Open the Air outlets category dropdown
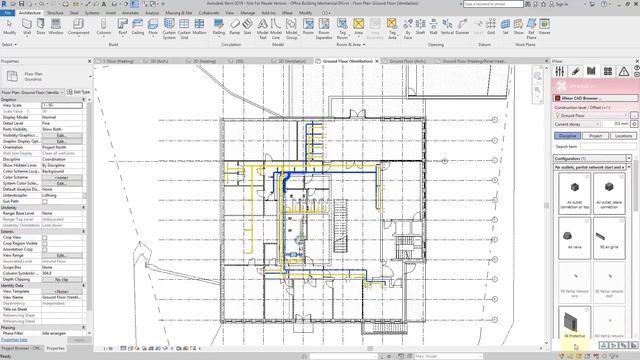The image size is (640, 360). pos(629,167)
